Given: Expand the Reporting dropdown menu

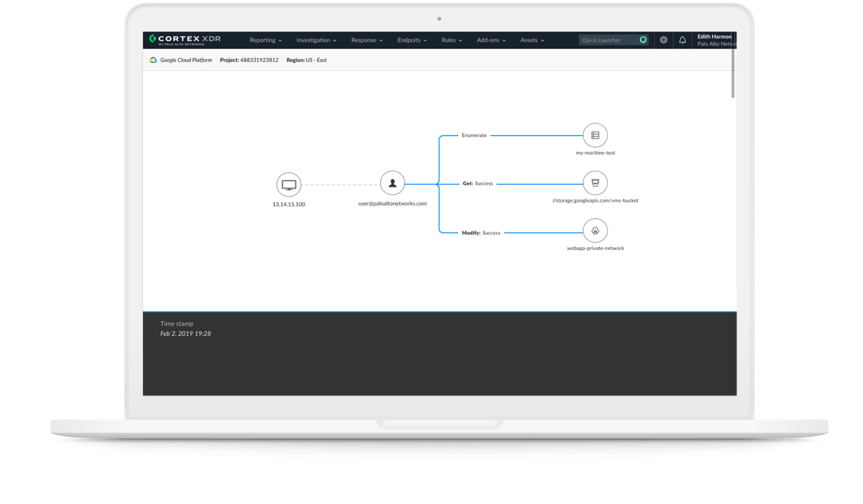Looking at the screenshot, I should point(266,40).
